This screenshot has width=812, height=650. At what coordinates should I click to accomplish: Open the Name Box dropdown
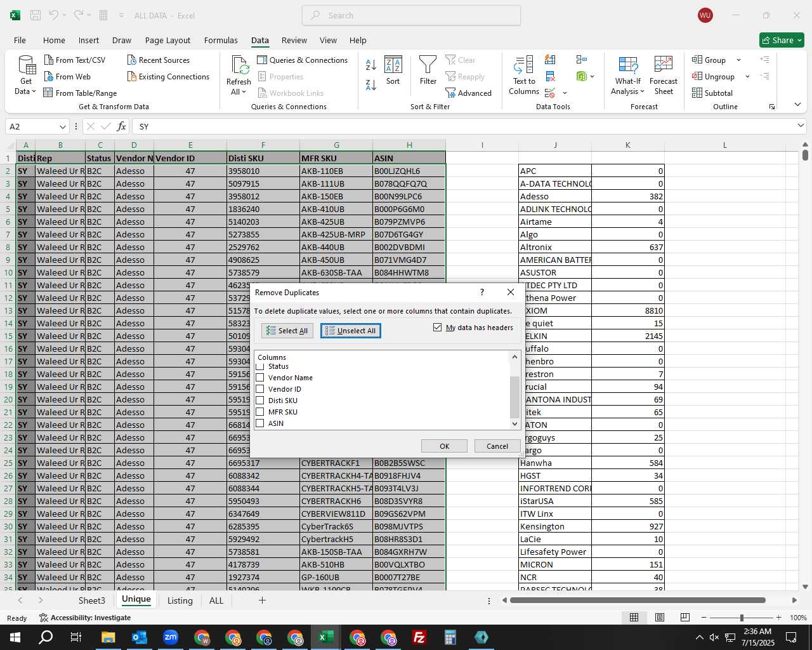pyautogui.click(x=62, y=126)
